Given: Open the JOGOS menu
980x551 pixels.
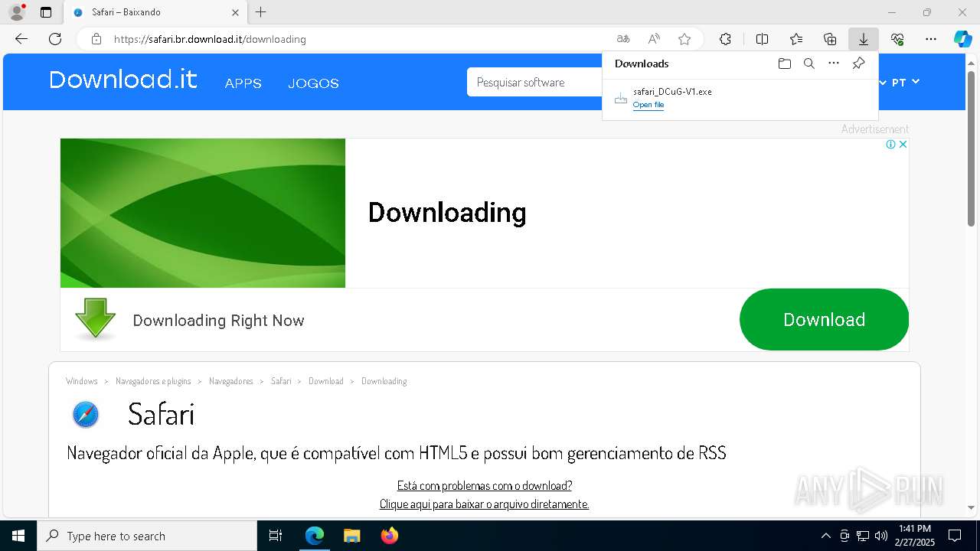Looking at the screenshot, I should 313,83.
